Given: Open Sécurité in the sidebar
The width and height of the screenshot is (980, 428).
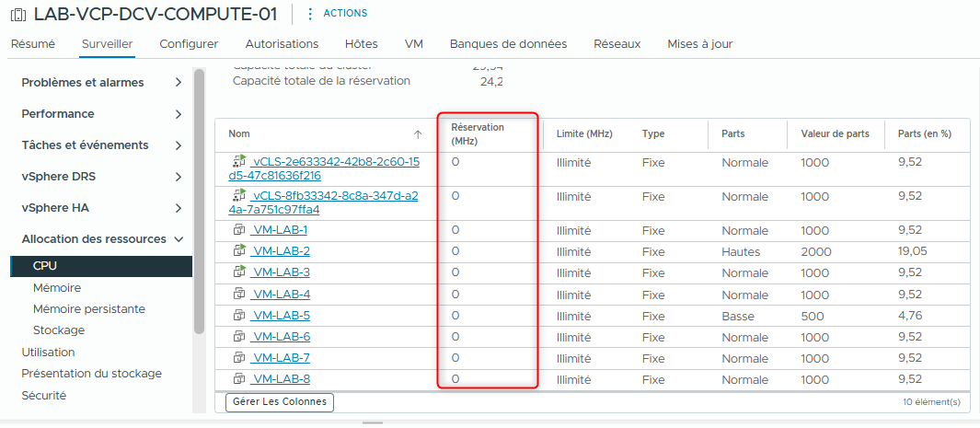Looking at the screenshot, I should tap(44, 396).
